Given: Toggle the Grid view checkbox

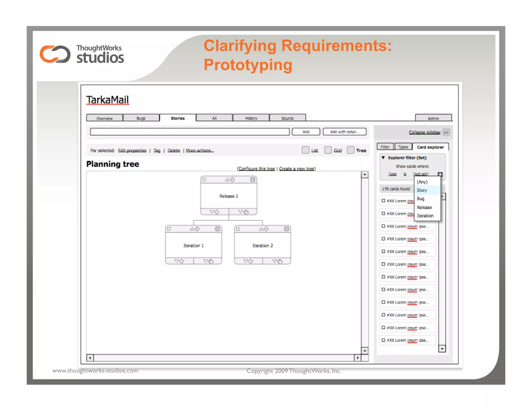Looking at the screenshot, I should coord(328,150).
